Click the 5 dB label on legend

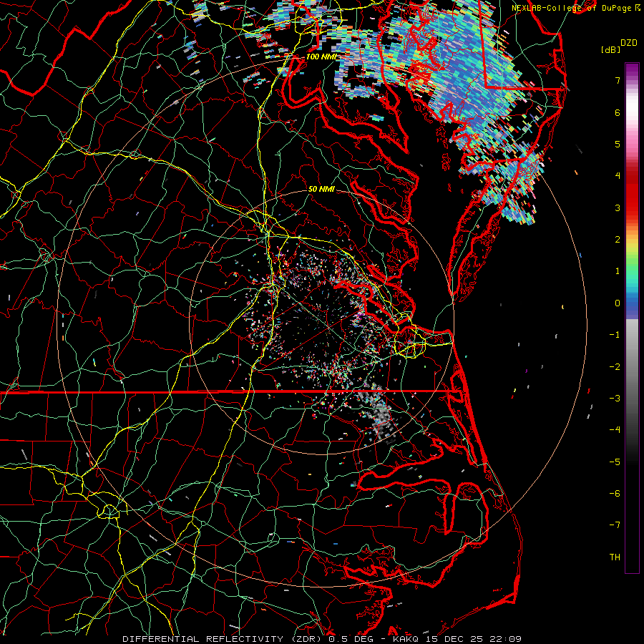[618, 144]
